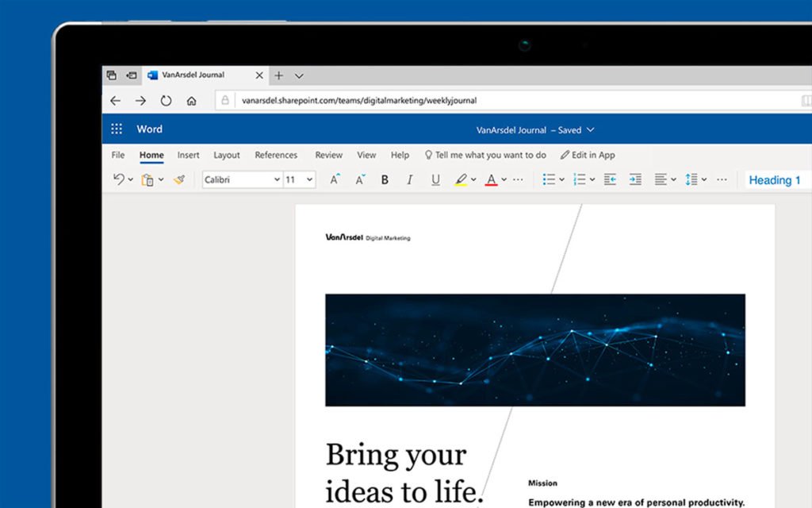Apply the Heading 1 style
This screenshot has height=508, width=812.
click(775, 180)
